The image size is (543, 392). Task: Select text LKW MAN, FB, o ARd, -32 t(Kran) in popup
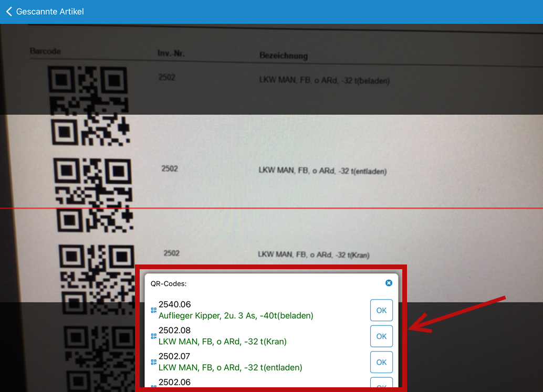click(x=222, y=342)
